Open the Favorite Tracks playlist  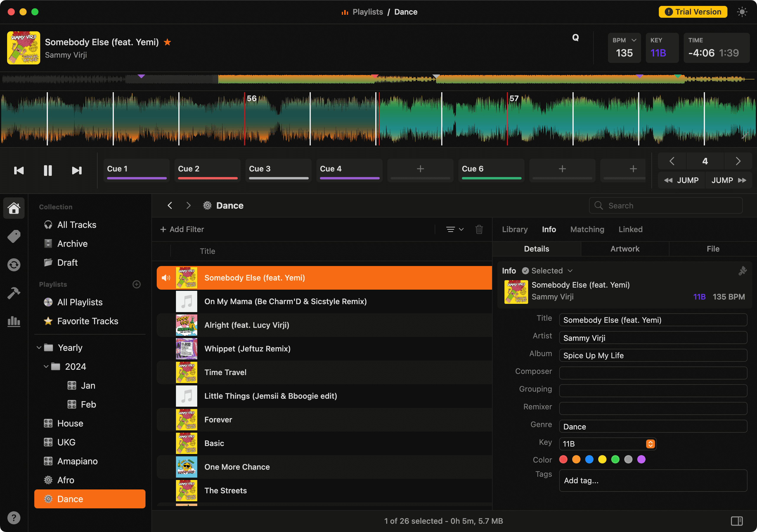coord(90,321)
